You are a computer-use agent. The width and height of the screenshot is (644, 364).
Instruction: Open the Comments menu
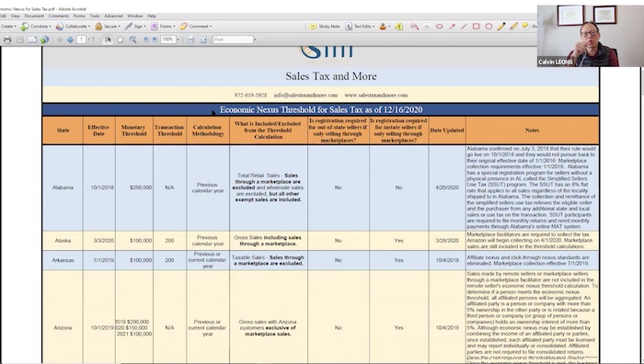tap(59, 16)
